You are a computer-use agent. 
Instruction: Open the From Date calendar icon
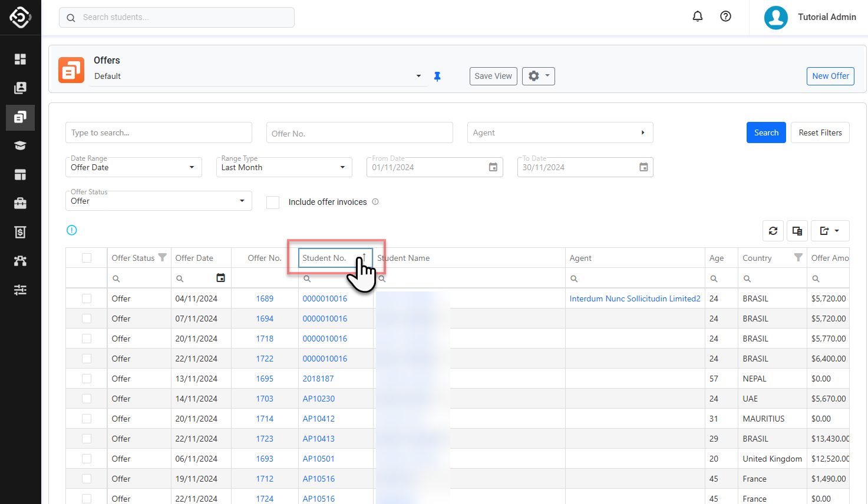(493, 167)
